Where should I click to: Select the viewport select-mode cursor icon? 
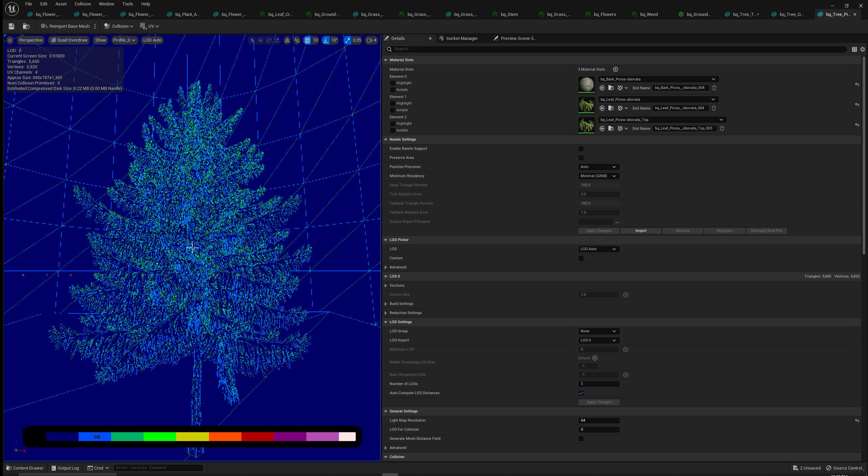[252, 40]
